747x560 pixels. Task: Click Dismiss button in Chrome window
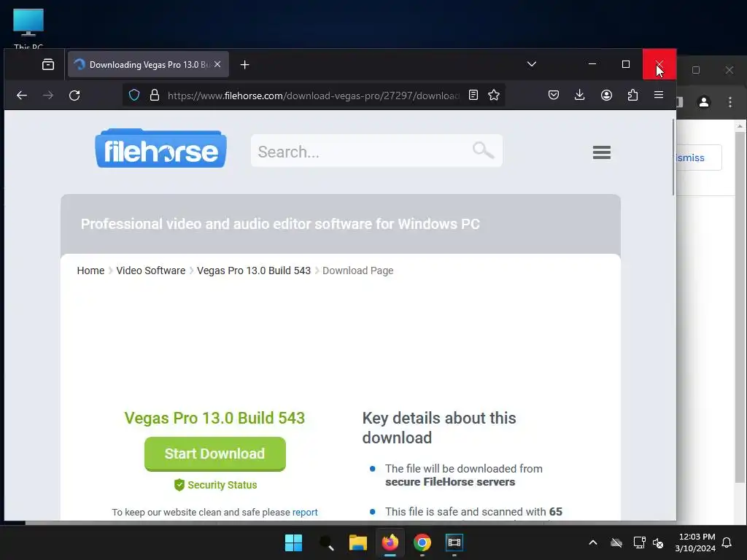point(698,157)
